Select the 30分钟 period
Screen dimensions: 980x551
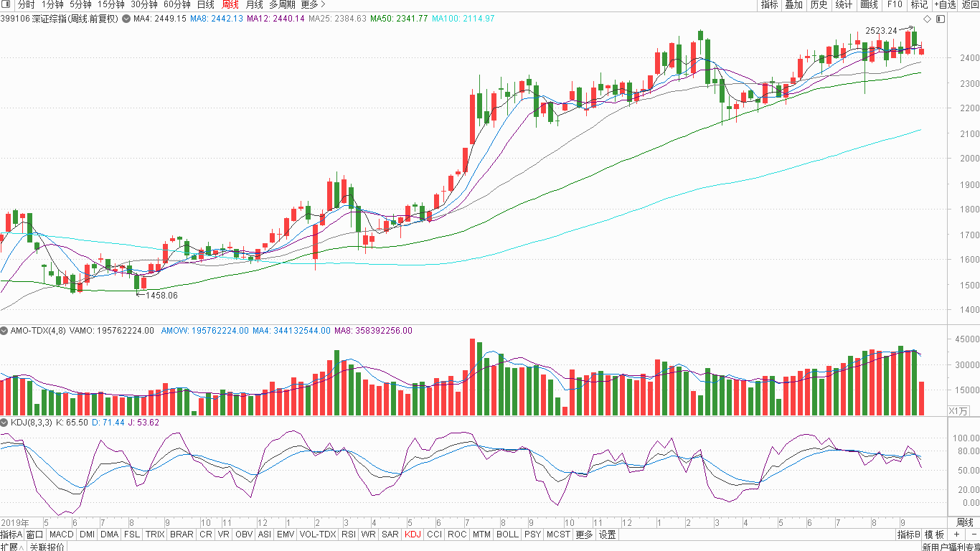click(x=144, y=4)
